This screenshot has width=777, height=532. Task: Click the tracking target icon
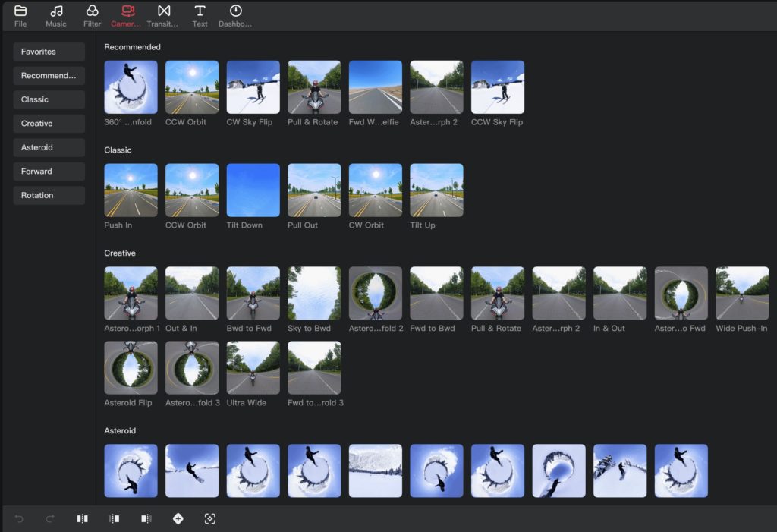point(209,518)
